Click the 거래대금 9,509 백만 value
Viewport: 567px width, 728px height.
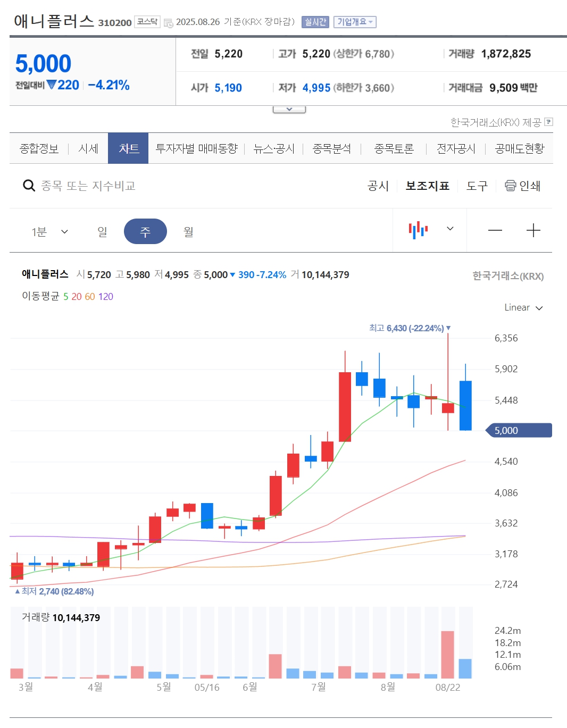click(x=513, y=88)
